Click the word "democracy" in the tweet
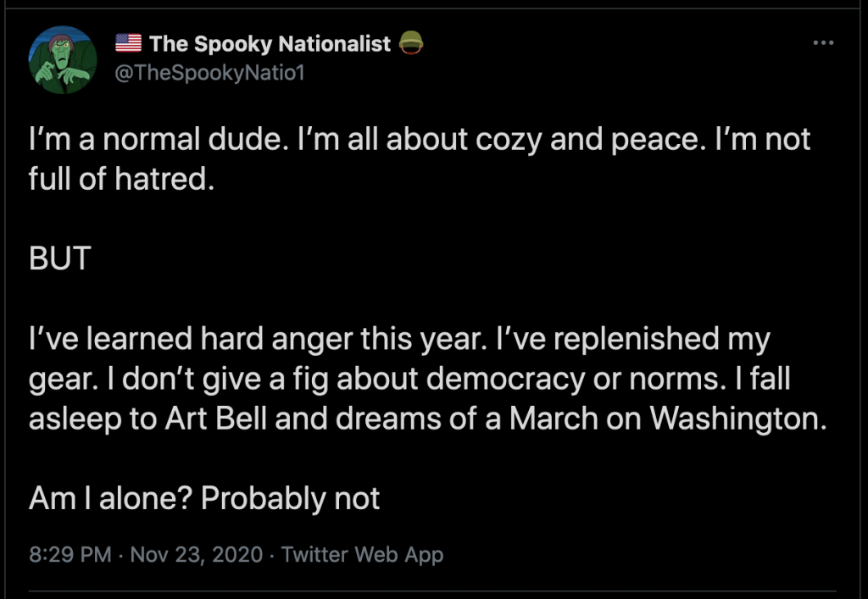This screenshot has height=599, width=868. [505, 379]
